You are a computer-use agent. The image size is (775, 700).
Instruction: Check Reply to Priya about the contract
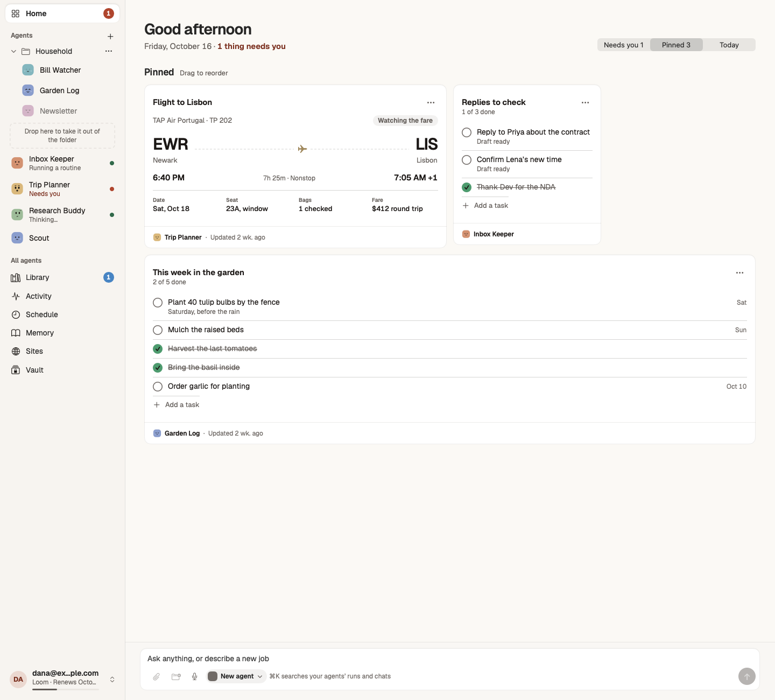pos(467,132)
